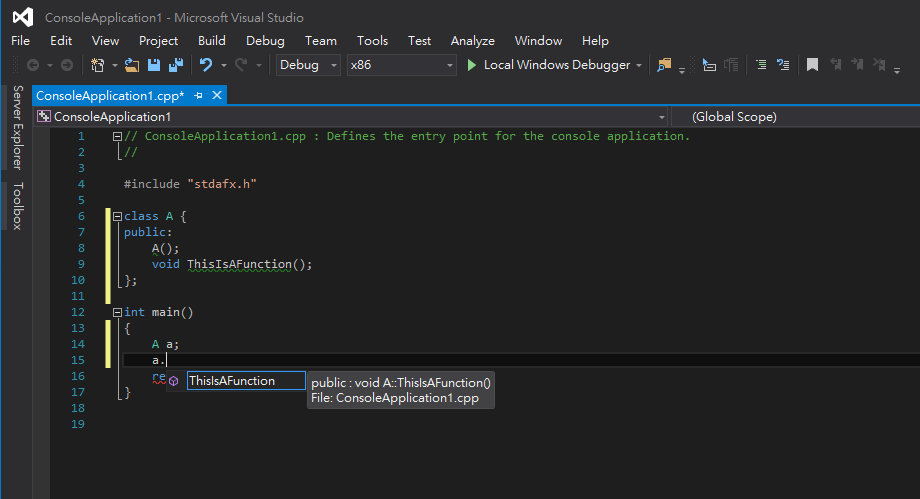Toggle a bookmark on current line

tap(812, 65)
